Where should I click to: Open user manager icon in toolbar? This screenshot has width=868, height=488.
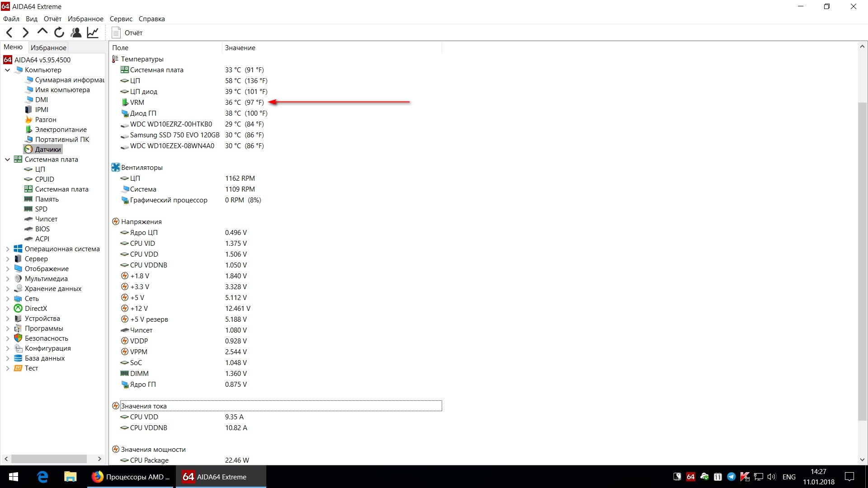pyautogui.click(x=76, y=33)
